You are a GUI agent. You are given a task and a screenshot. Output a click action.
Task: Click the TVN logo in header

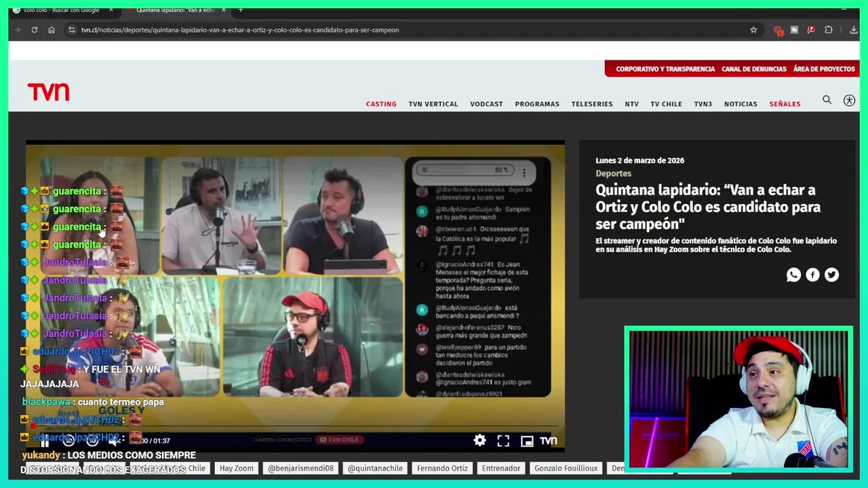coord(48,91)
